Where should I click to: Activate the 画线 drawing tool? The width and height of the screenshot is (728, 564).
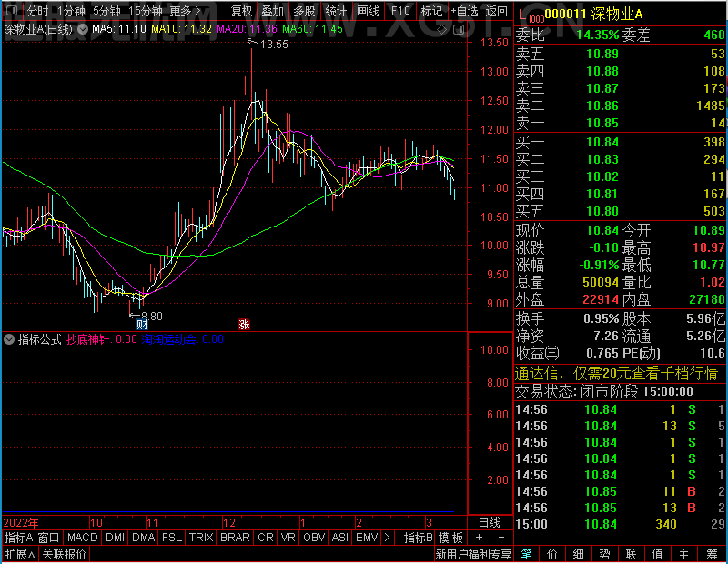click(x=368, y=11)
